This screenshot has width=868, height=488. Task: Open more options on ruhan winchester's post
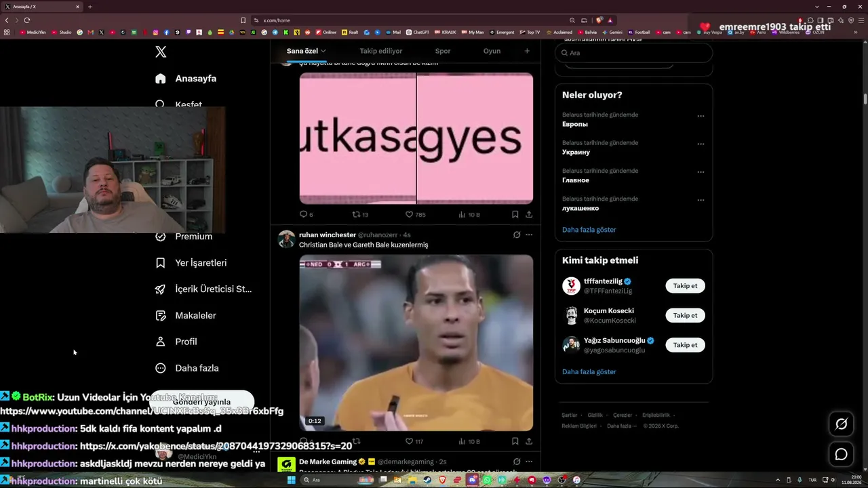tap(529, 235)
